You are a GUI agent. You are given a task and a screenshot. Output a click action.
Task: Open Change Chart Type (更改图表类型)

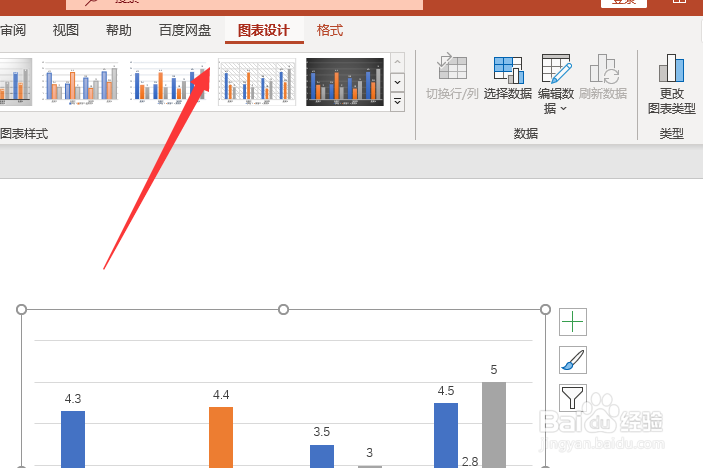pyautogui.click(x=671, y=84)
